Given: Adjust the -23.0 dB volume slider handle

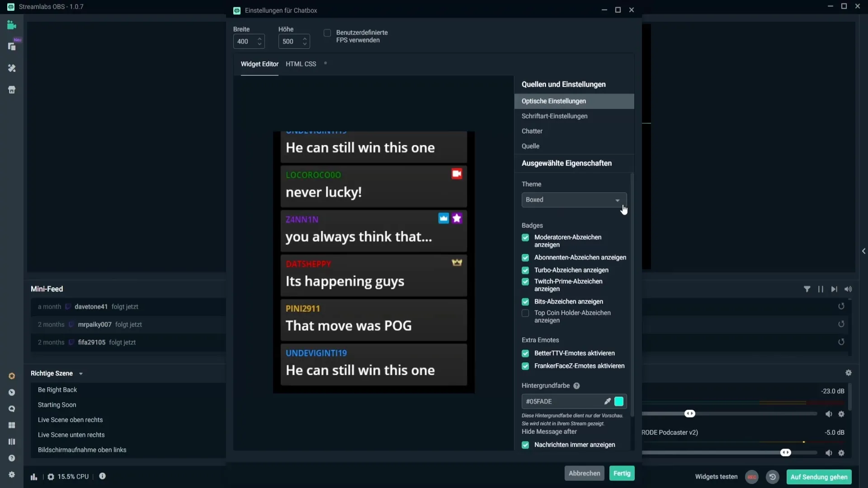Looking at the screenshot, I should [x=690, y=414].
